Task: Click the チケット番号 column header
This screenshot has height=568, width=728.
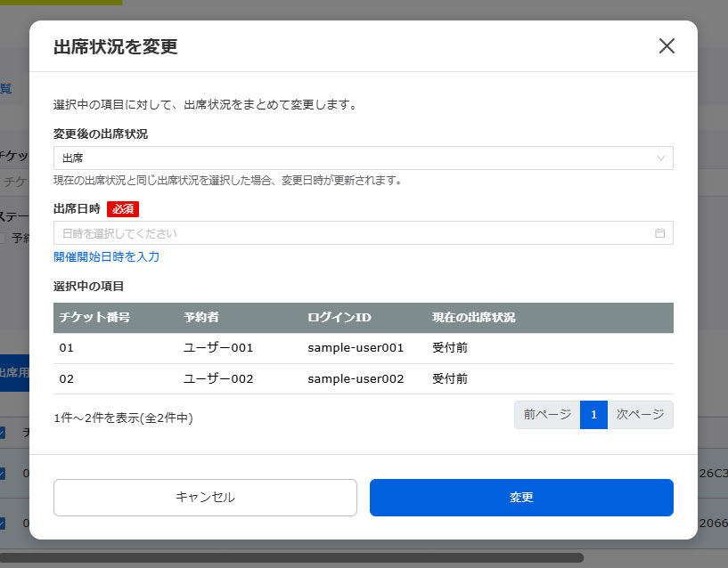Action: tap(94, 318)
